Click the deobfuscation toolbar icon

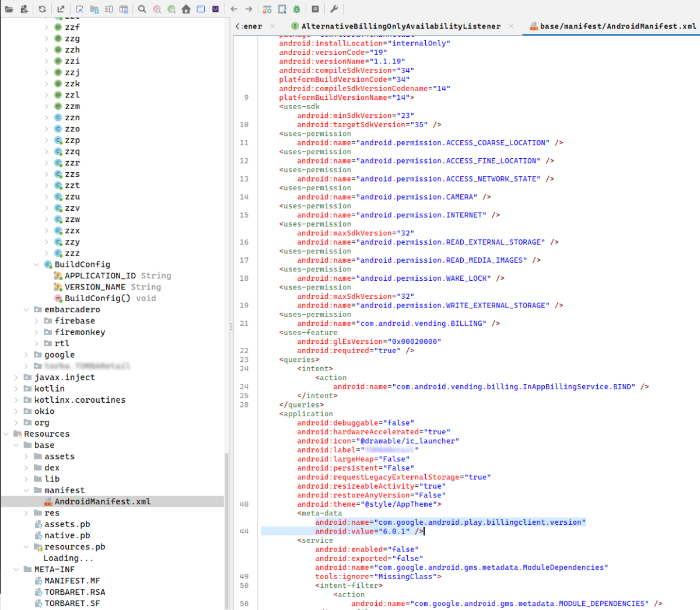point(267,9)
